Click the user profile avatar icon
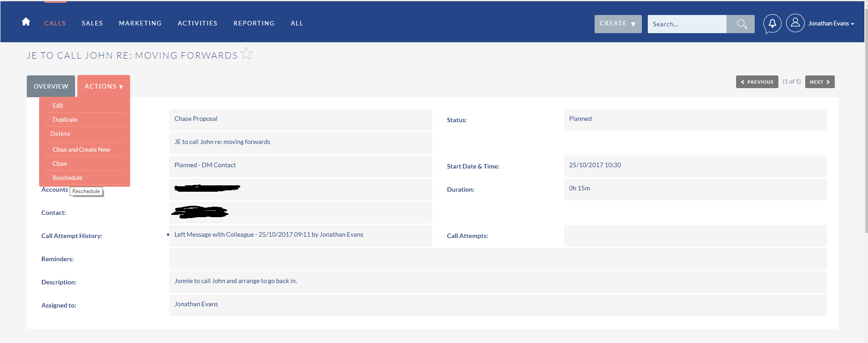The width and height of the screenshot is (868, 343). (795, 23)
